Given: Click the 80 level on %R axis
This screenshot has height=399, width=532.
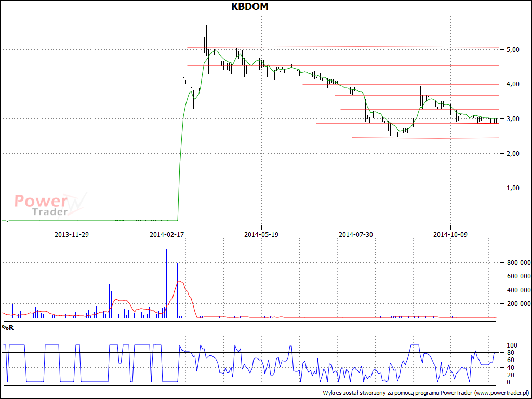Looking at the screenshot, I should [512, 353].
